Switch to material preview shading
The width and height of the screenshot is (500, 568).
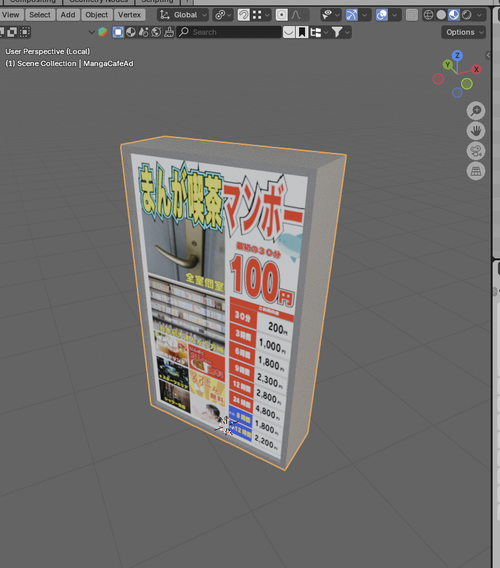click(454, 15)
